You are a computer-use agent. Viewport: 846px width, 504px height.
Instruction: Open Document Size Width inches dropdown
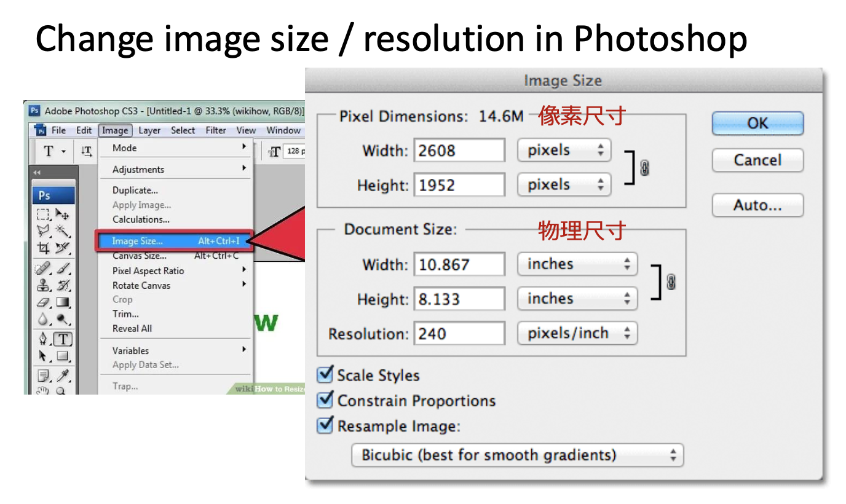(577, 264)
